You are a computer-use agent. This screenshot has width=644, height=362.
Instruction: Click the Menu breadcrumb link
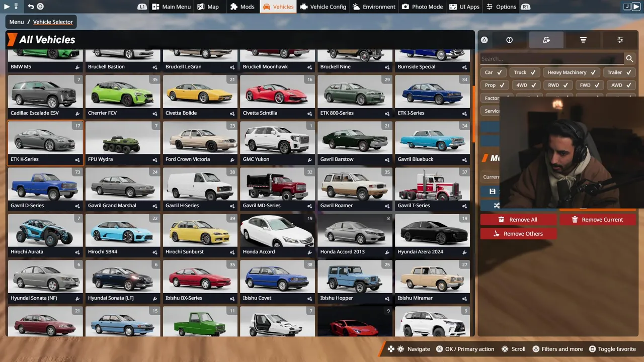coord(17,22)
